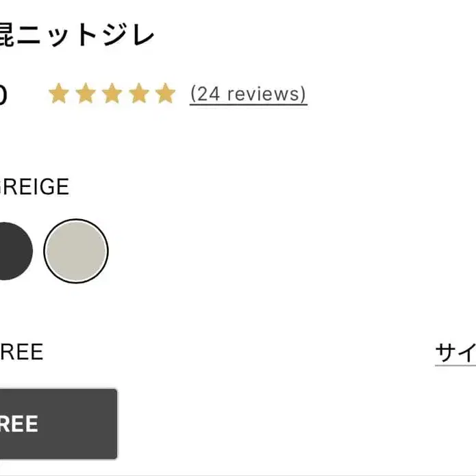
Task: Pick the outlined light-gray color circle
Action: point(76,251)
